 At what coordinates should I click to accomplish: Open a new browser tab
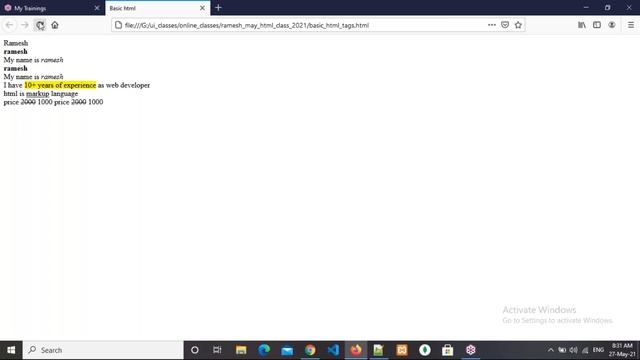click(x=218, y=7)
